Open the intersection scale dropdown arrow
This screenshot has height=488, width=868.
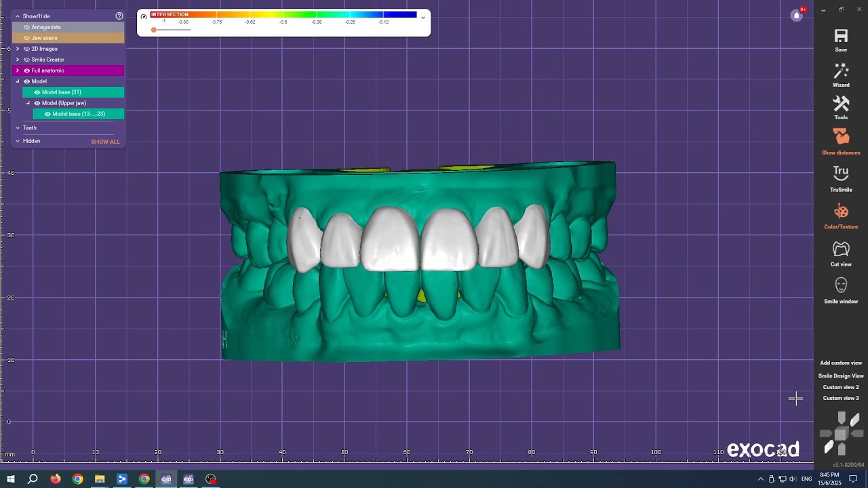tap(423, 18)
